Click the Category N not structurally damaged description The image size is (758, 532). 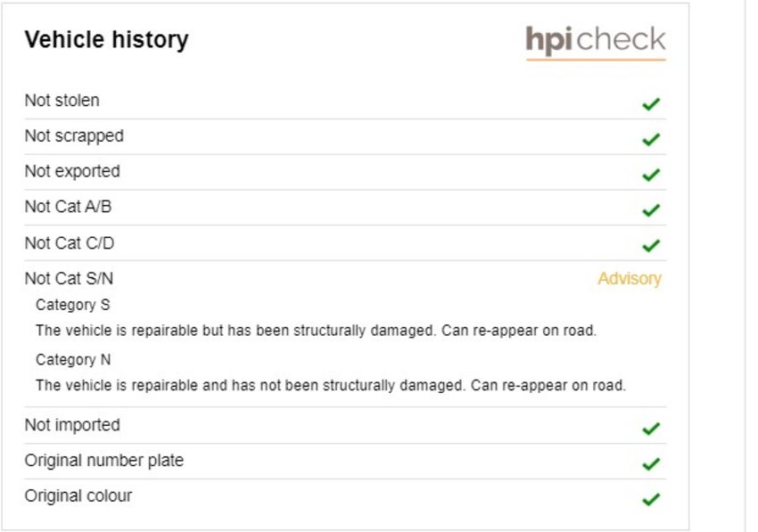[x=331, y=386]
